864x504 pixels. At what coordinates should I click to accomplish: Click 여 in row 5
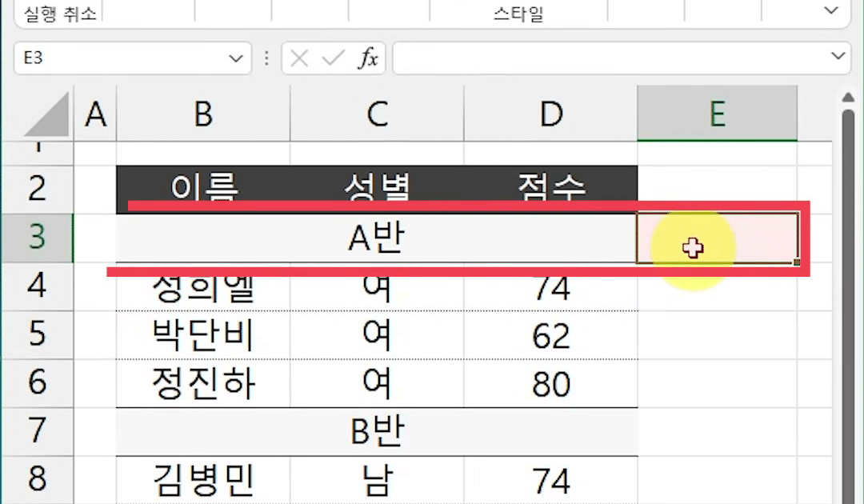[x=377, y=334]
